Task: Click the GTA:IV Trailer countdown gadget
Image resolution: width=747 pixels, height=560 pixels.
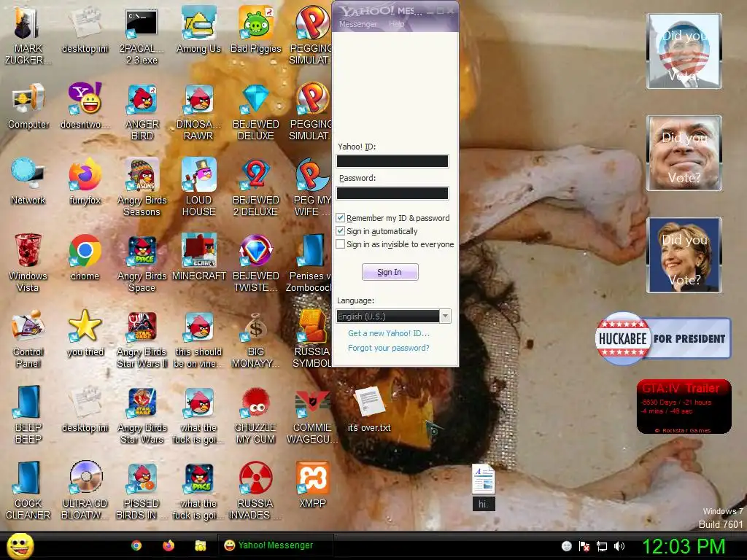Action: (684, 406)
